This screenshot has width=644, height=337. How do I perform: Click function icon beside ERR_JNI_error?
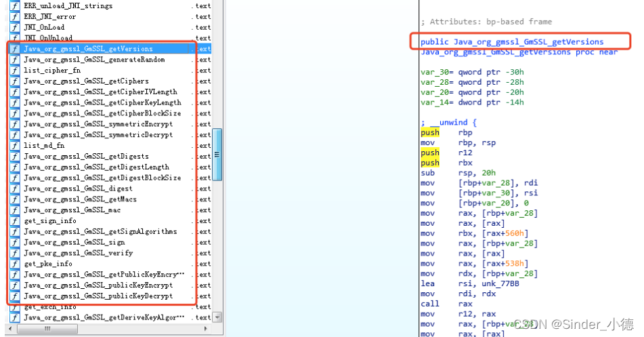pos(15,16)
